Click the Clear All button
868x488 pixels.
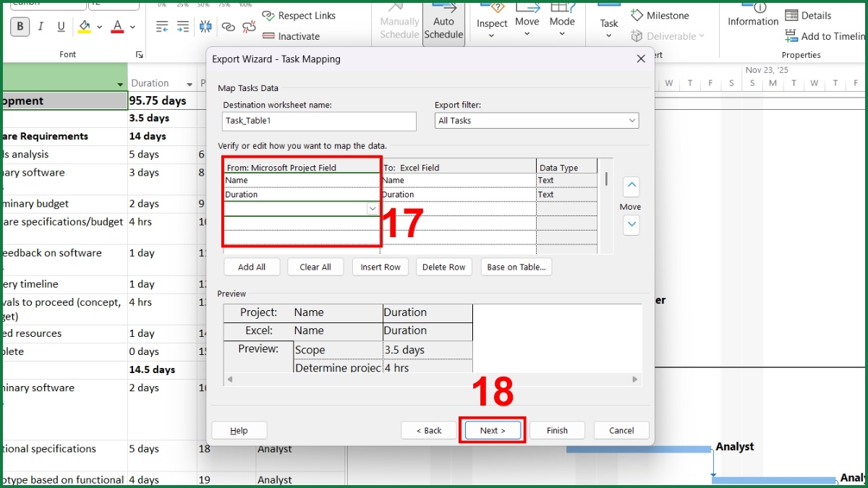(x=315, y=267)
